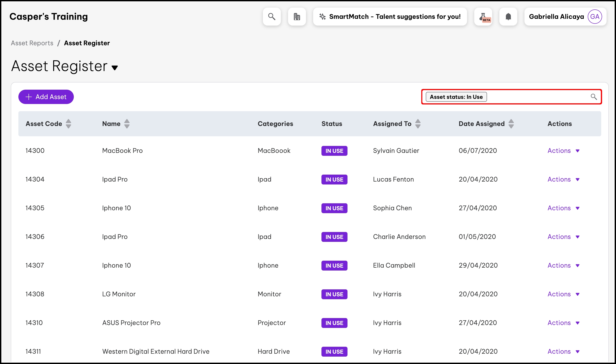Expand the Asset Register title dropdown
This screenshot has width=616, height=364.
pyautogui.click(x=115, y=68)
